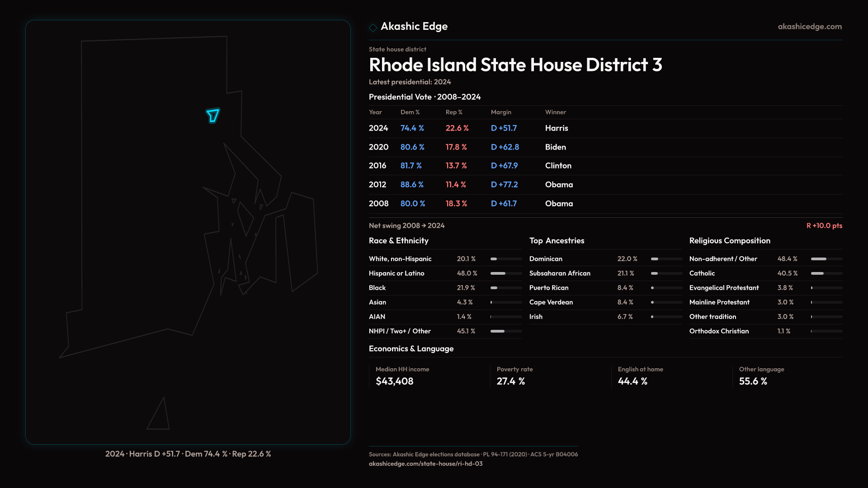Image resolution: width=868 pixels, height=488 pixels.
Task: Click the D +67.9 margin for 2016
Action: point(504,166)
